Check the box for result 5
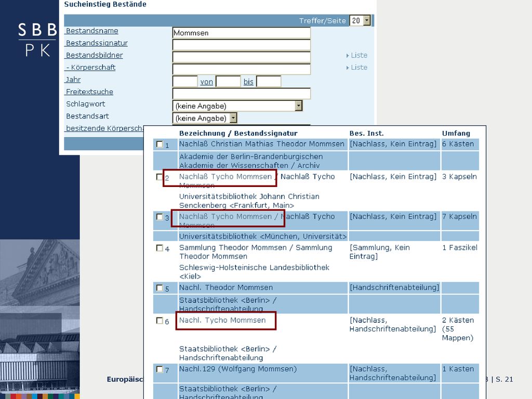 (x=159, y=288)
